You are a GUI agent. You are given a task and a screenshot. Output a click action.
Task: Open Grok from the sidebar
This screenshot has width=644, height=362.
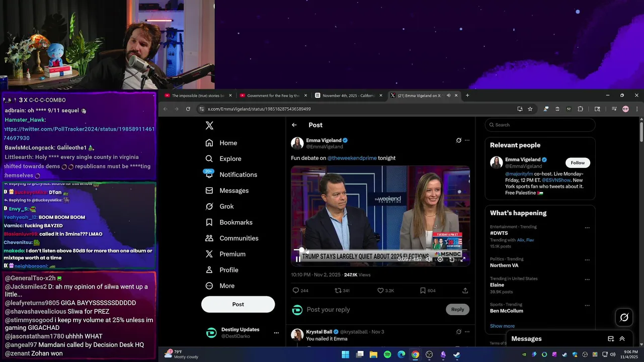pyautogui.click(x=219, y=207)
